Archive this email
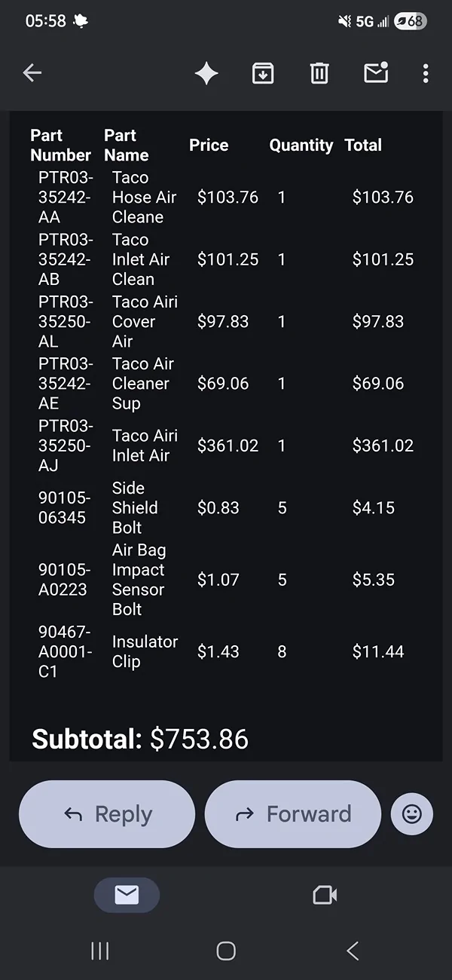Screen dimensions: 452x980 [263, 73]
